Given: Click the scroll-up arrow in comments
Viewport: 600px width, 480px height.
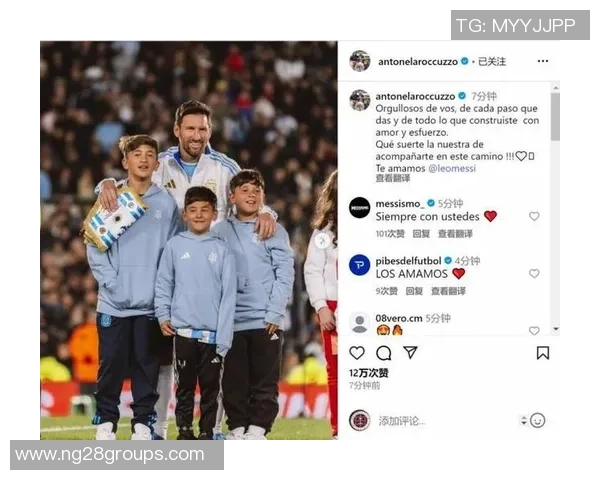Looking at the screenshot, I should (556, 88).
